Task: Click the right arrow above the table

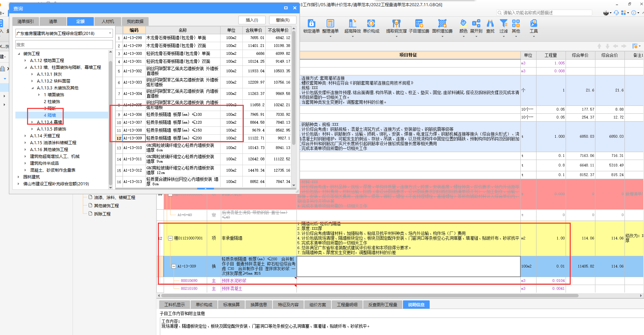Action: point(624,46)
